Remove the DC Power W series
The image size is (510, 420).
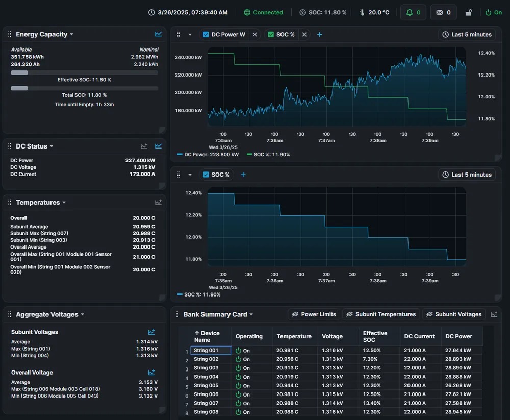pyautogui.click(x=254, y=35)
